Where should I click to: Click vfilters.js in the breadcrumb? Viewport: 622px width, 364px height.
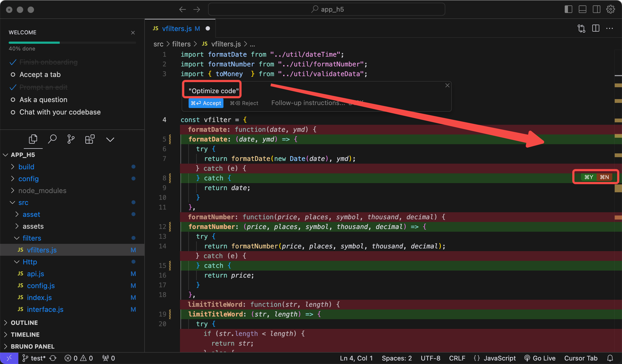coord(226,44)
